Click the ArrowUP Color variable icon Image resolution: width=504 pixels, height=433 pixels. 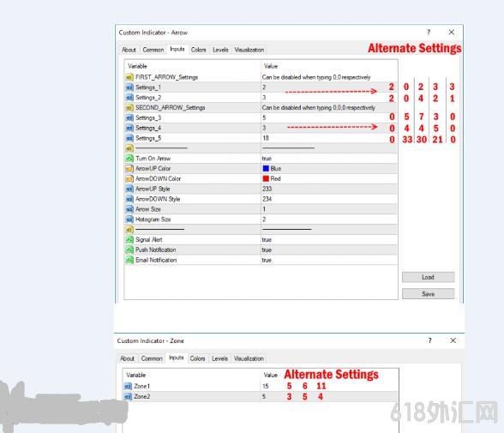pyautogui.click(x=129, y=168)
